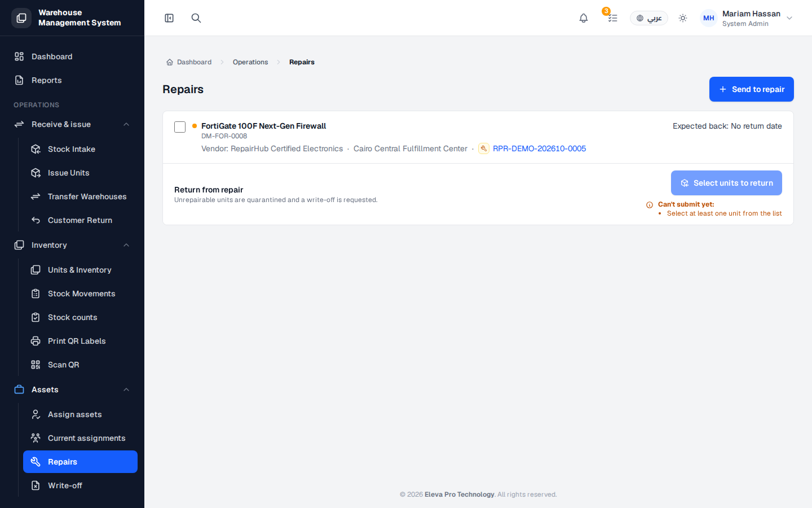Click the Warehouse Management System logo icon
The image size is (812, 508).
pyautogui.click(x=21, y=18)
